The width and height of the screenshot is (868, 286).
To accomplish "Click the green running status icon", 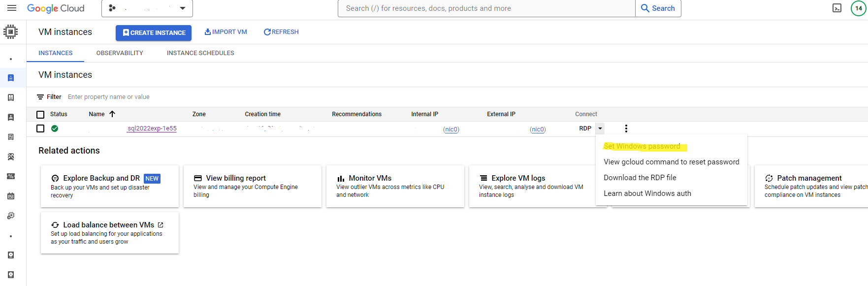I will click(x=55, y=128).
